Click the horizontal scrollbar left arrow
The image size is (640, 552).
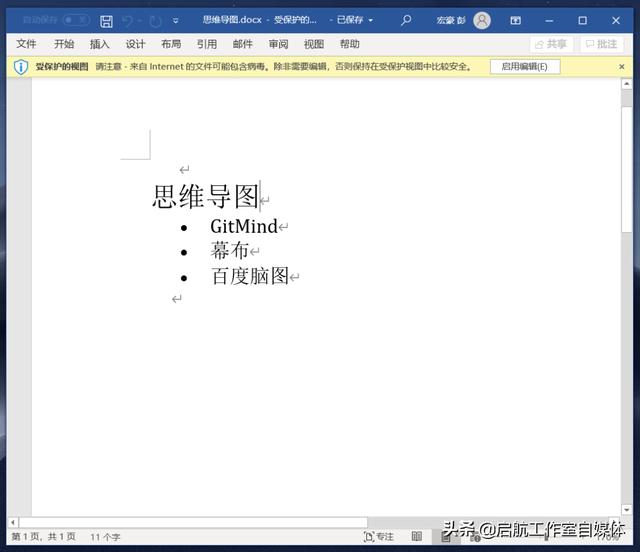(13, 522)
